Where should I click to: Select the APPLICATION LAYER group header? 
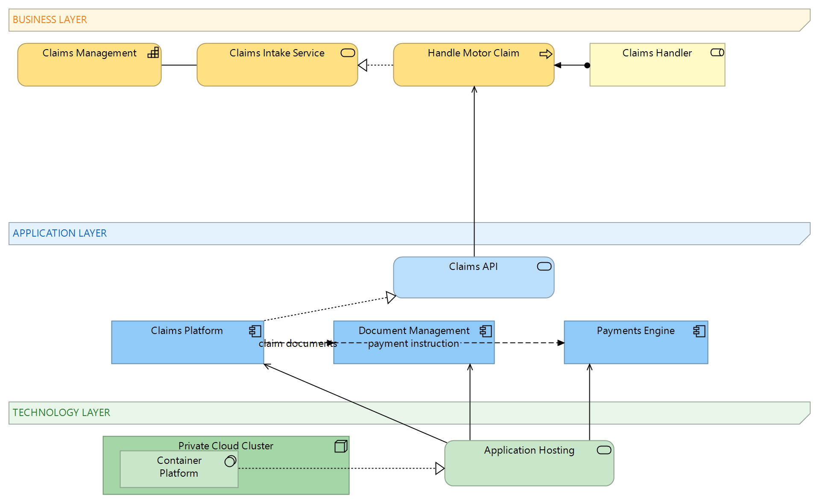410,234
